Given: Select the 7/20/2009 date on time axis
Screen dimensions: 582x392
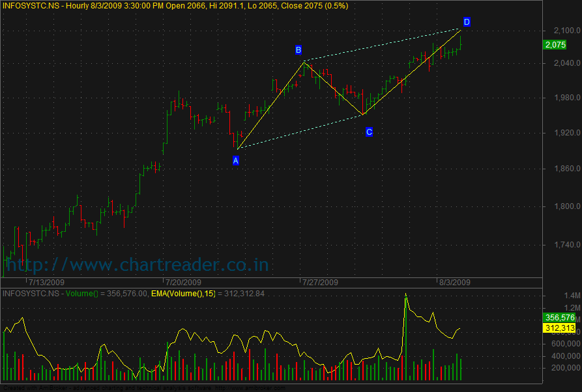Looking at the screenshot, I should (183, 283).
